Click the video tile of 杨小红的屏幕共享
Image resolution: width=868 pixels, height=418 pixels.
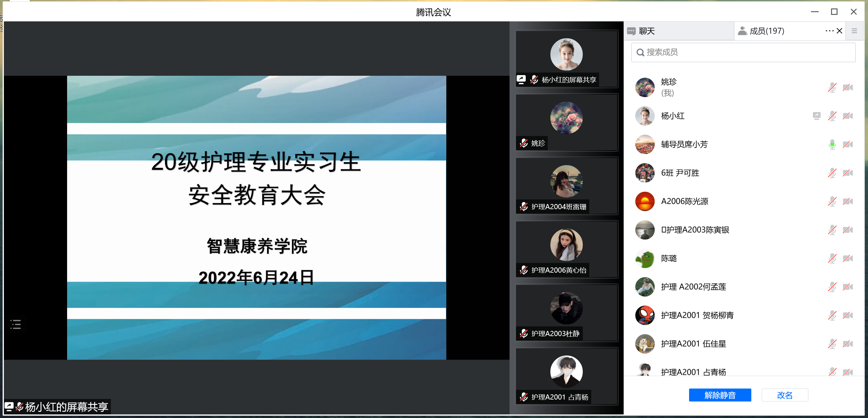567,59
